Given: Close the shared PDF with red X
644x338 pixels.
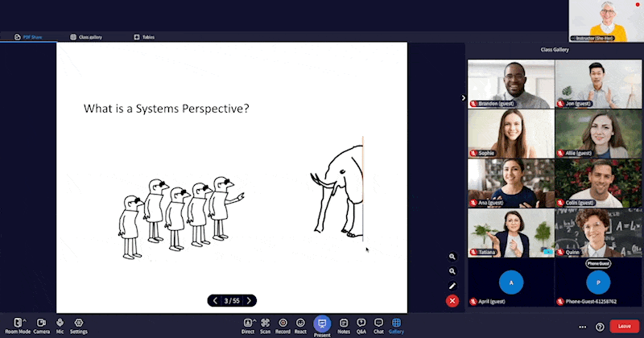Looking at the screenshot, I should [452, 301].
